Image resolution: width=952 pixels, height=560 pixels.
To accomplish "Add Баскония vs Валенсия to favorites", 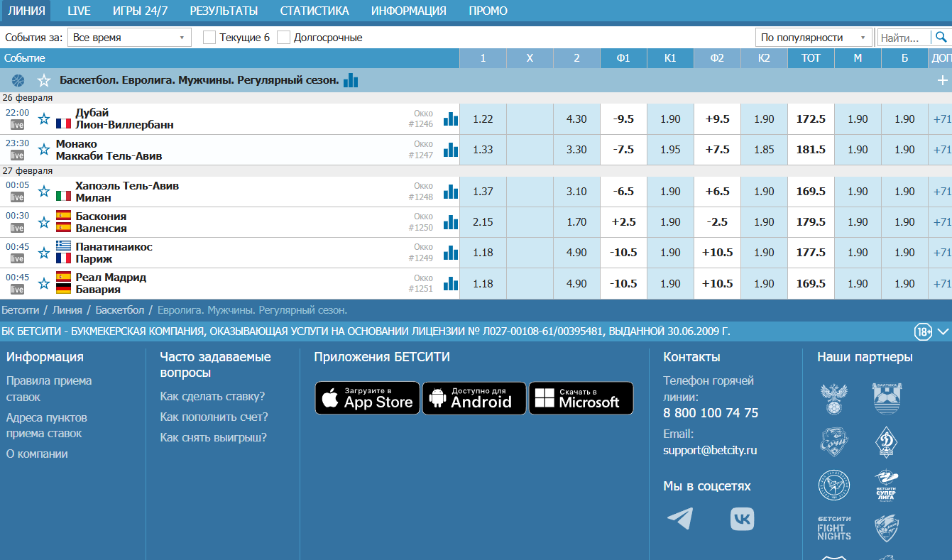I will click(x=44, y=223).
